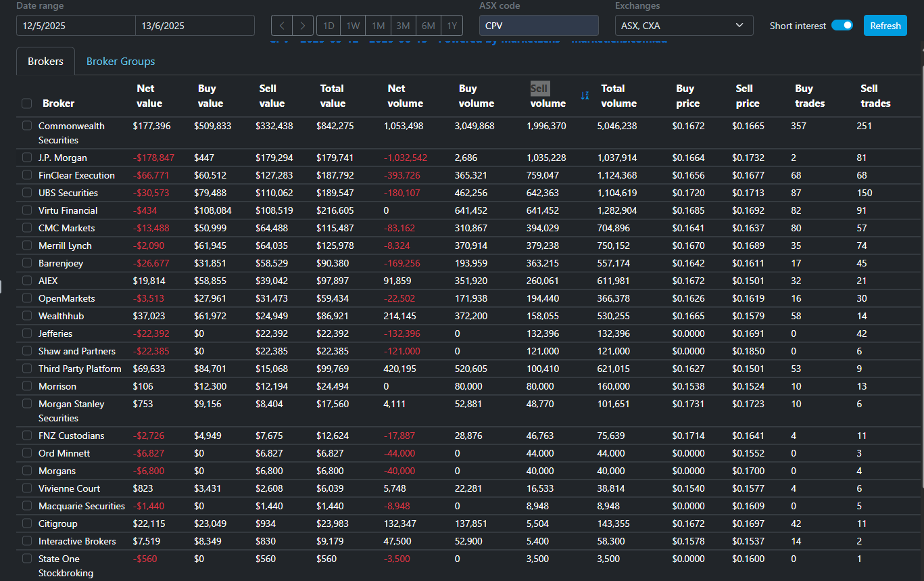
Task: Click the Macquarie Securities broker name
Action: click(82, 506)
